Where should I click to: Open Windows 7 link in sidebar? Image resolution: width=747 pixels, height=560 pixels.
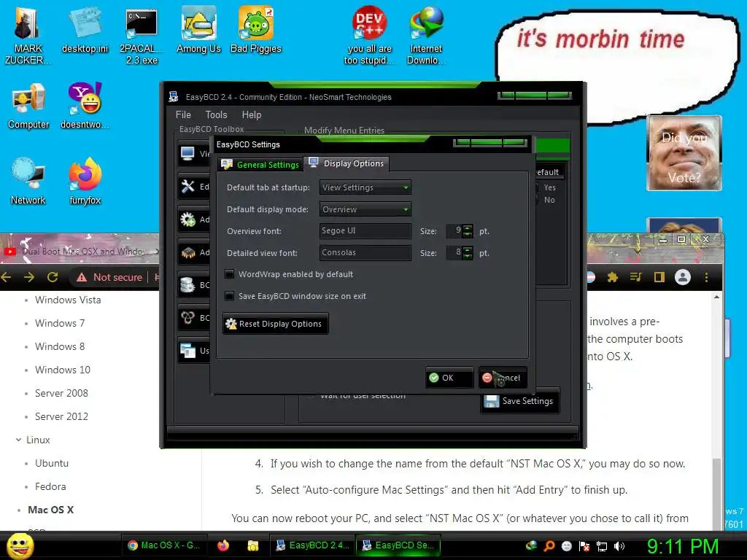coord(60,323)
